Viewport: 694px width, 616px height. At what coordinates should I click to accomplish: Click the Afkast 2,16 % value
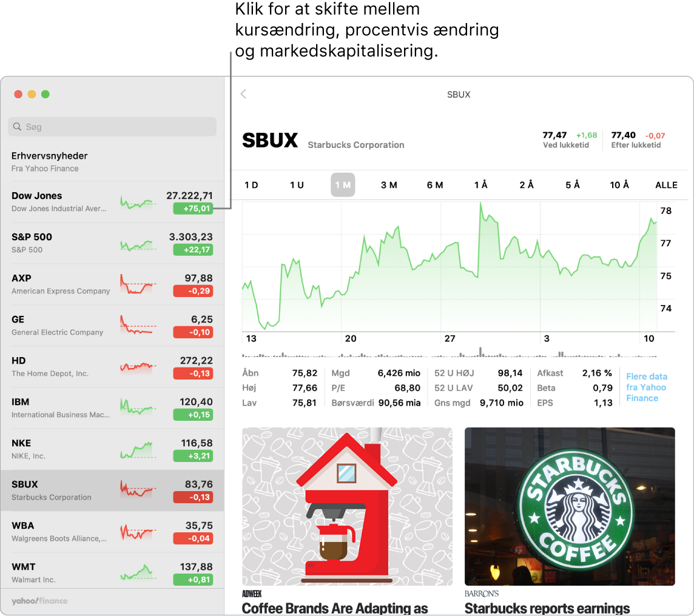click(597, 373)
